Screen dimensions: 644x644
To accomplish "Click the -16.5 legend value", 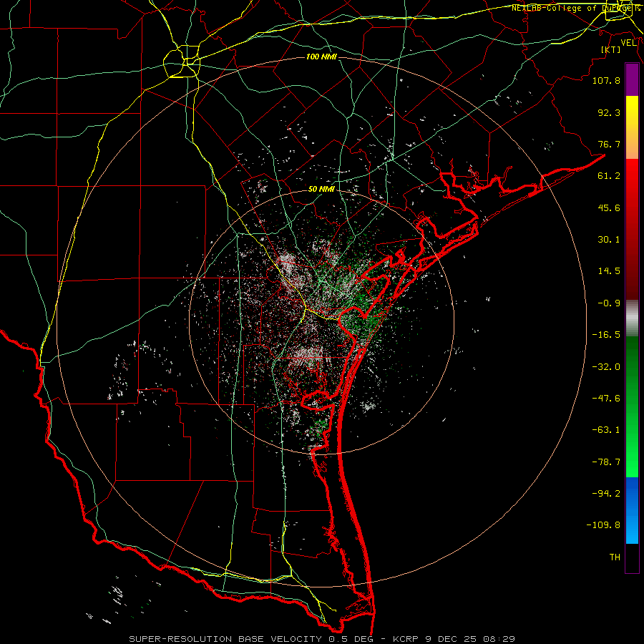I will click(606, 335).
